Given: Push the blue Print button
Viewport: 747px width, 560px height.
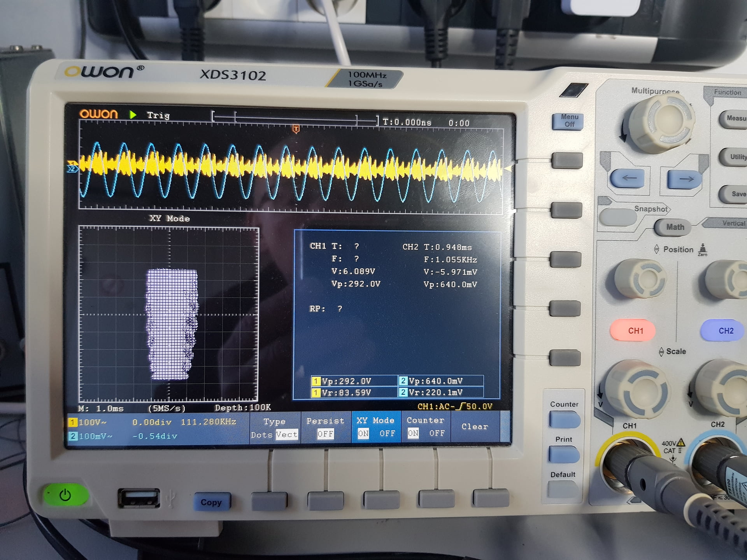Looking at the screenshot, I should (x=564, y=455).
